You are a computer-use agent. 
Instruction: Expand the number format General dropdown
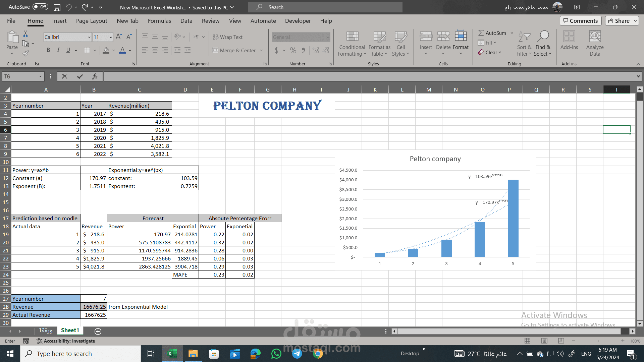327,37
